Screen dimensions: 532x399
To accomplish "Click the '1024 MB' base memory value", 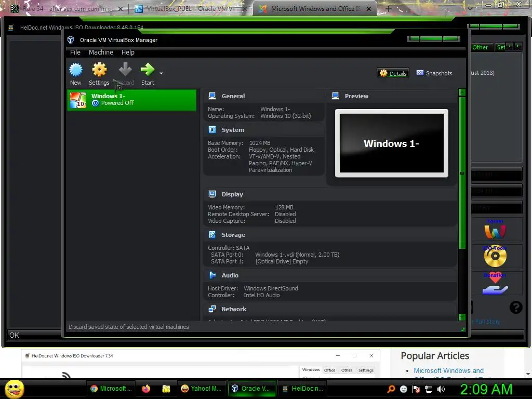I will coord(260,143).
